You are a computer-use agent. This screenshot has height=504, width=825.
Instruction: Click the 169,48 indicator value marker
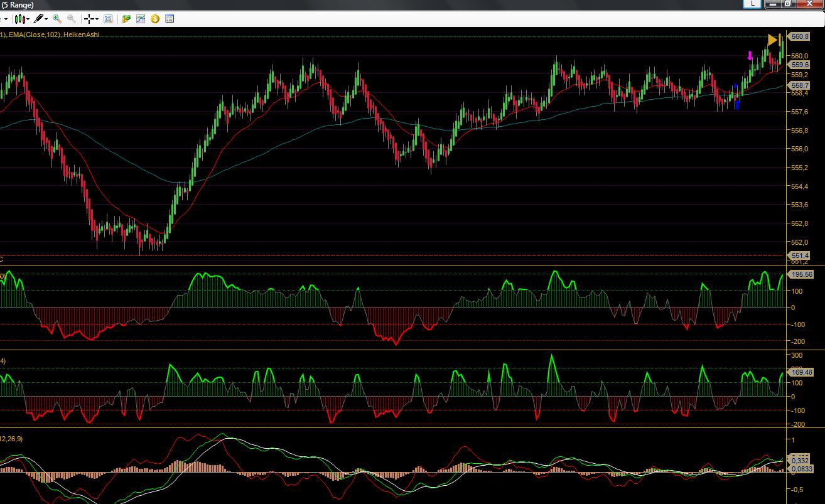(x=801, y=372)
